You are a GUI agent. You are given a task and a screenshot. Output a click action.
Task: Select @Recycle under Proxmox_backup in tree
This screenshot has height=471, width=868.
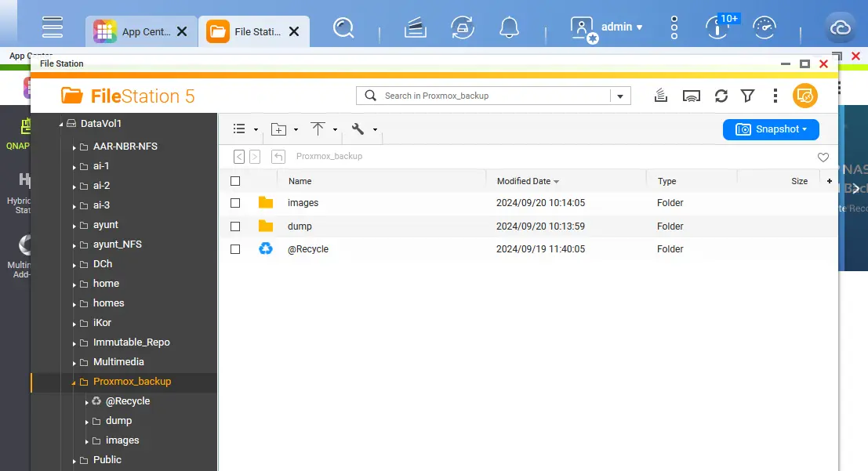pyautogui.click(x=128, y=401)
